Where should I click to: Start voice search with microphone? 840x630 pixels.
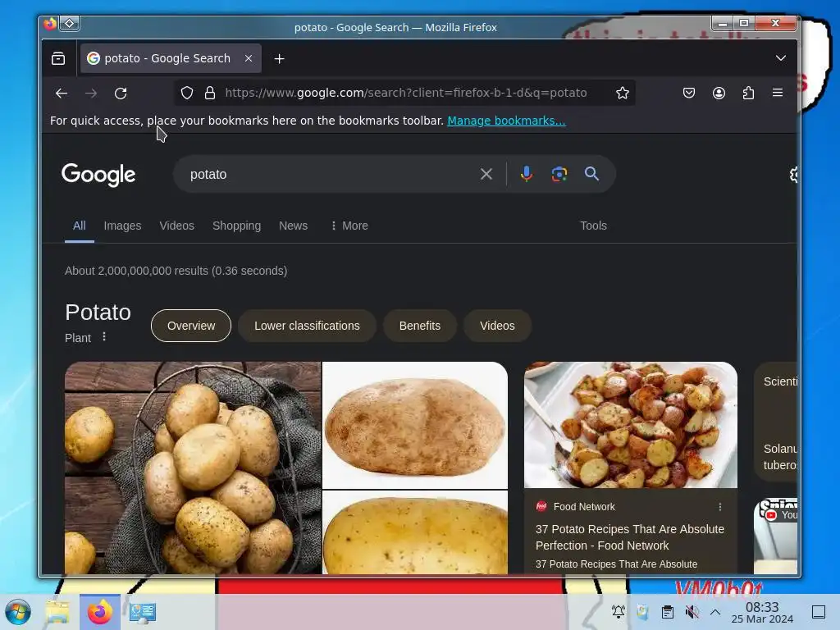[x=527, y=174]
